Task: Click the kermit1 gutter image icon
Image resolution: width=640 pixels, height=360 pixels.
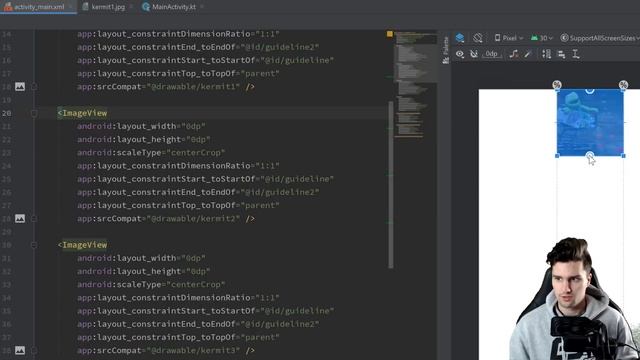Action: click(x=20, y=87)
